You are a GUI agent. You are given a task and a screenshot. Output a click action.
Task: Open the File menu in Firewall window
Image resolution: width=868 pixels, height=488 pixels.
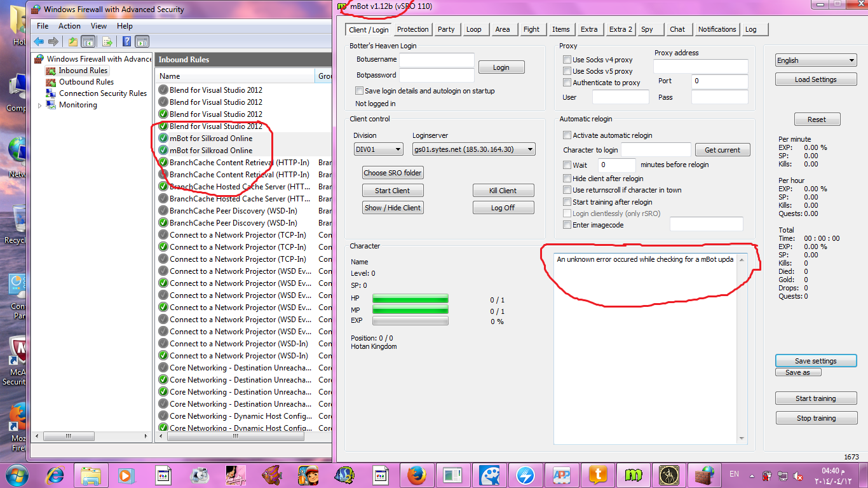coord(43,26)
